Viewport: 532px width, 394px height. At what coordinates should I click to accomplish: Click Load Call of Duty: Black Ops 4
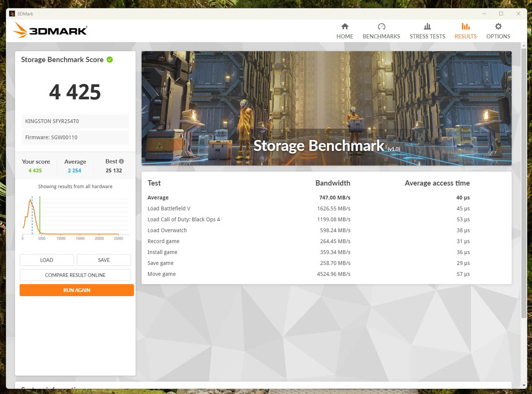click(x=184, y=219)
